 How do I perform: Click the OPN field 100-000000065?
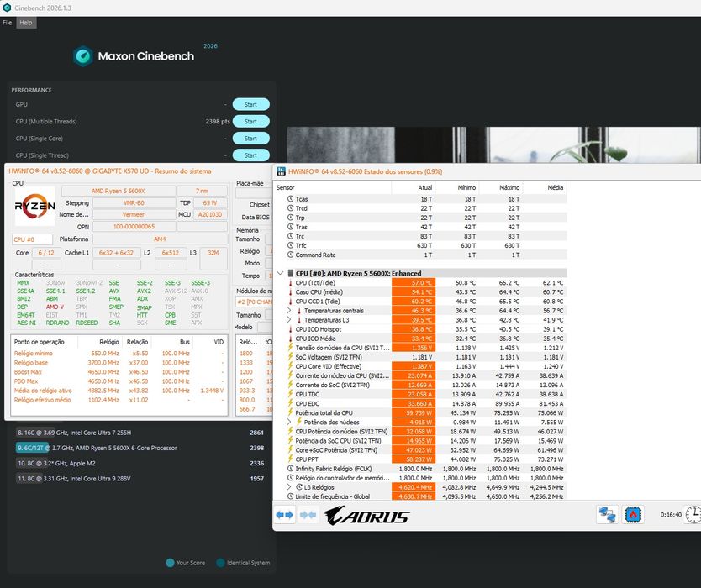click(x=134, y=227)
